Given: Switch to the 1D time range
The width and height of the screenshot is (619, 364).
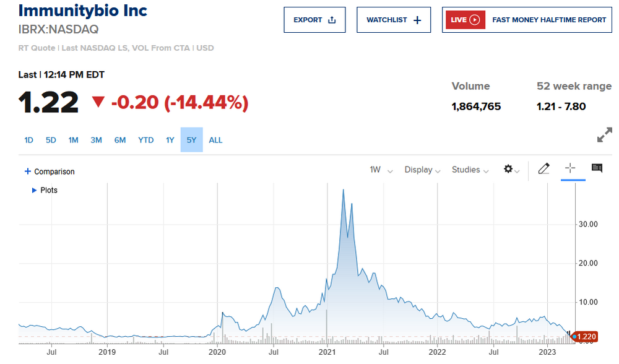Looking at the screenshot, I should (28, 140).
